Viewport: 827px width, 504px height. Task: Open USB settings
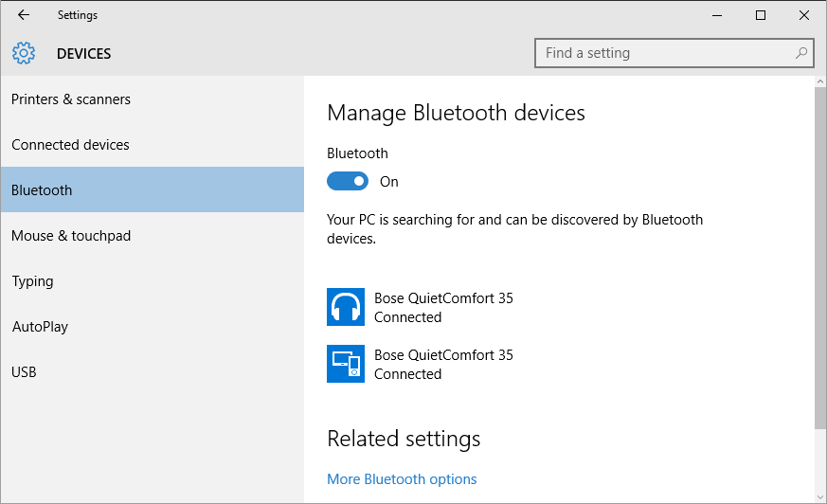152,371
